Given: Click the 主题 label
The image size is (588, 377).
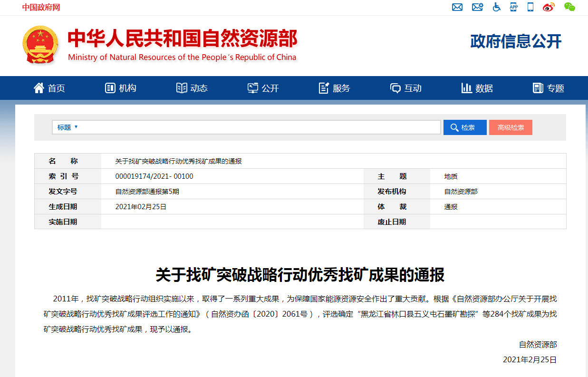Looking at the screenshot, I should coord(392,176).
